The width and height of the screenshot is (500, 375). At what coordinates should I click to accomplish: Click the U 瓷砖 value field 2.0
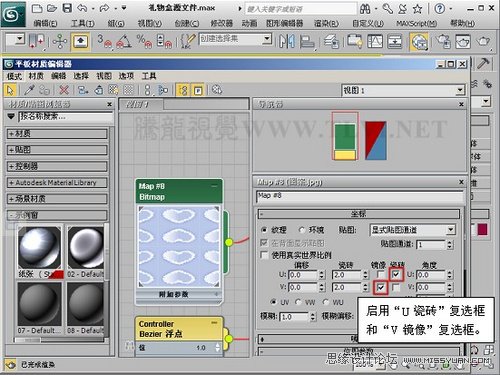[x=347, y=275]
